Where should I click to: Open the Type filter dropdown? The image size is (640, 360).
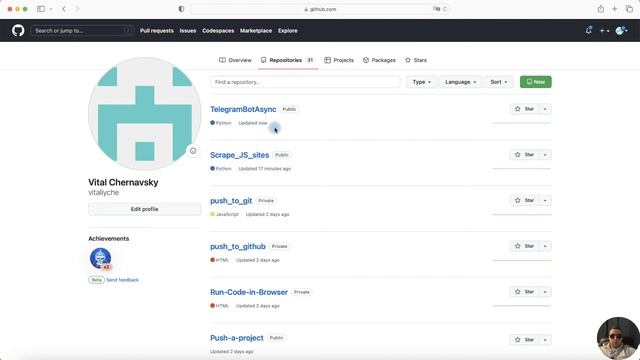(422, 82)
